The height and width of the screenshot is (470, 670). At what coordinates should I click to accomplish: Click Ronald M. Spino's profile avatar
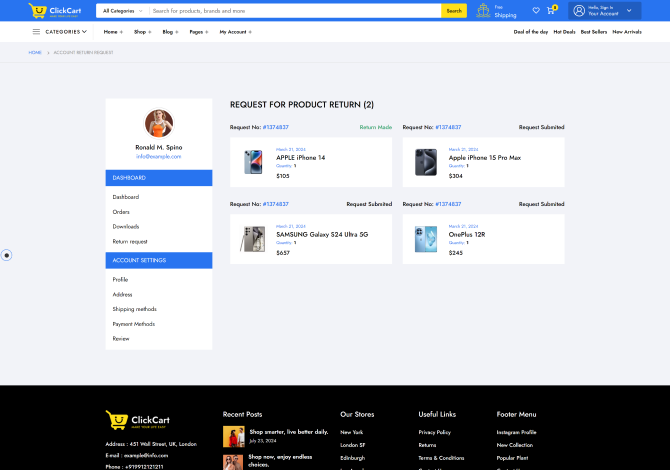(x=158, y=123)
